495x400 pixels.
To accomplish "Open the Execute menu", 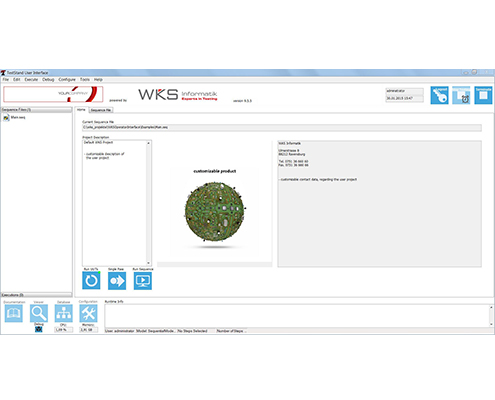I will 31,80.
